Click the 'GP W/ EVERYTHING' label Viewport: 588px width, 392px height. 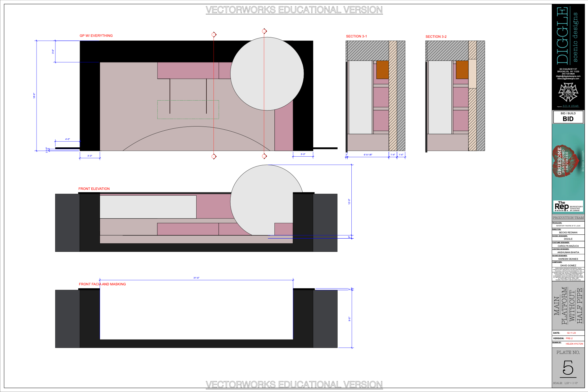(x=96, y=36)
